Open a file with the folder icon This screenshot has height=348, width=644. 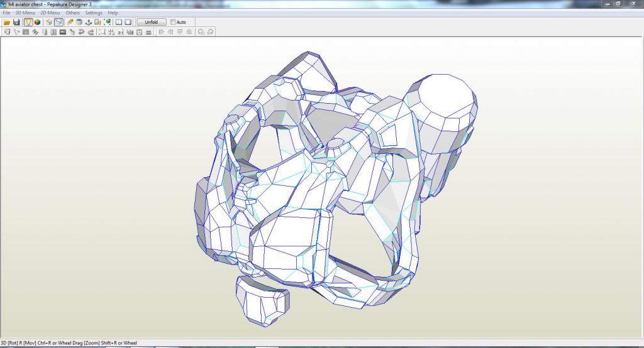point(7,22)
